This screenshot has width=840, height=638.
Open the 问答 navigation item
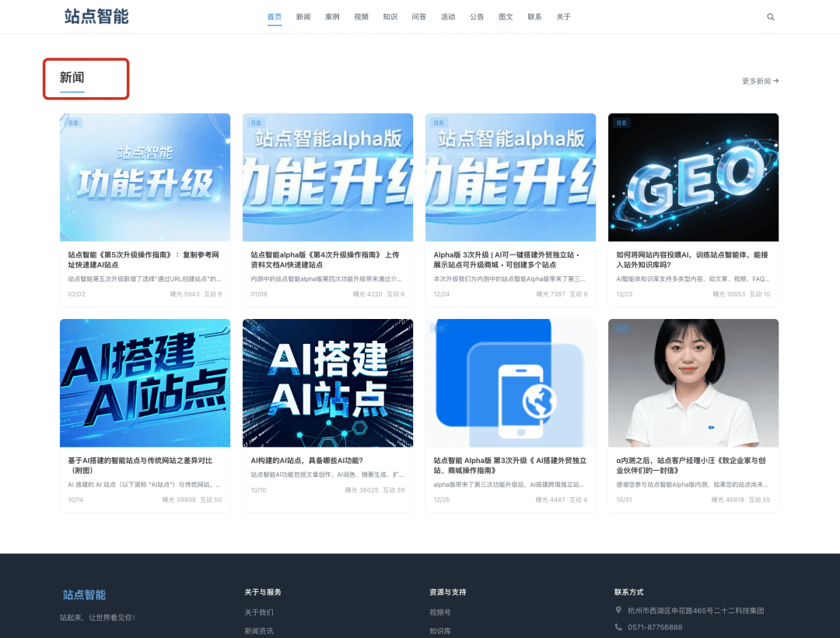(x=419, y=17)
